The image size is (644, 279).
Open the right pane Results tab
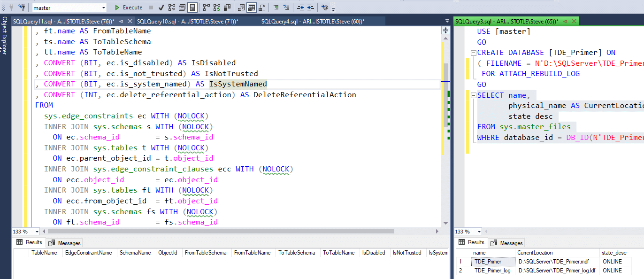coord(471,242)
